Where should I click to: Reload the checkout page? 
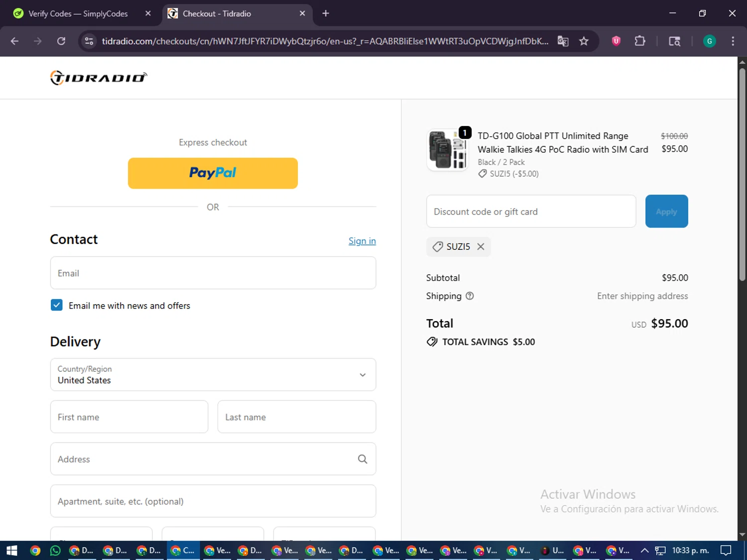point(61,41)
